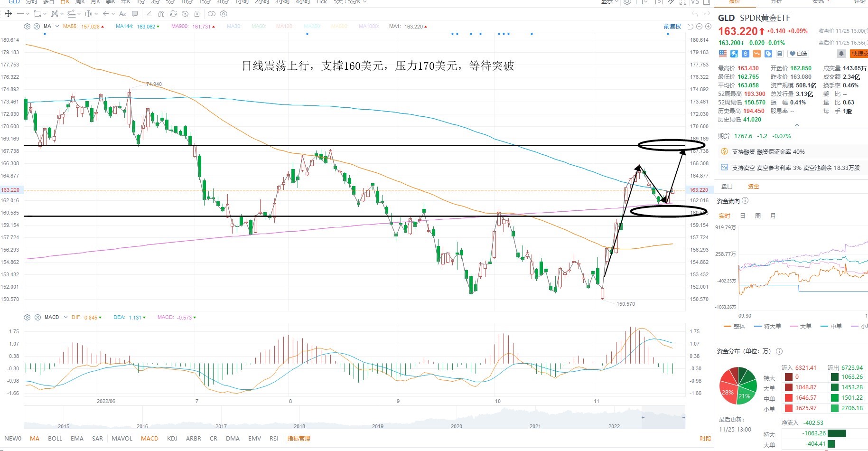Toggle the BOLL indicator
This screenshot has width=868, height=451.
(55, 438)
